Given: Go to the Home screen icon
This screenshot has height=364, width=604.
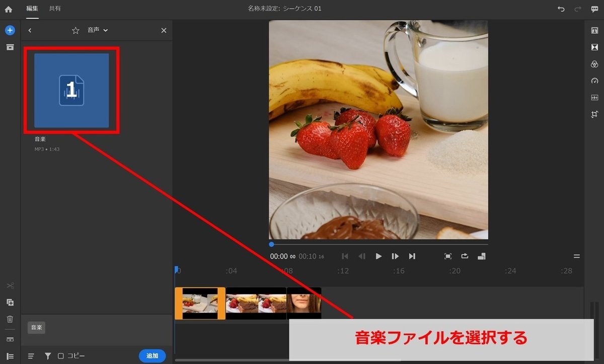Looking at the screenshot, I should click(8, 9).
